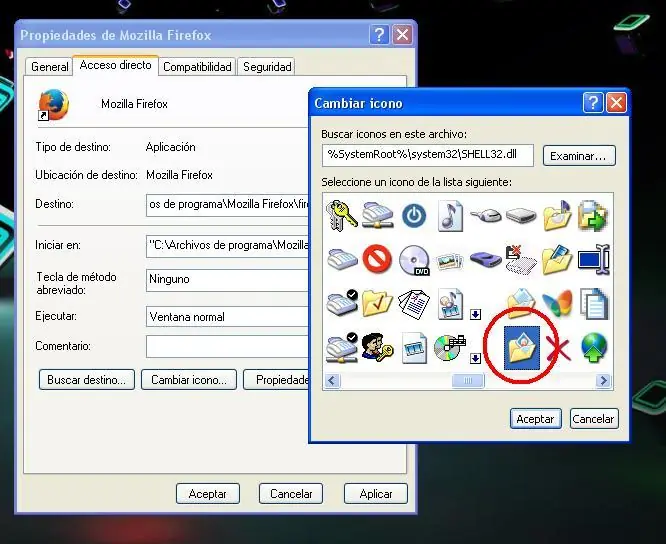This screenshot has width=666, height=544.
Task: Switch to the General tab
Action: click(49, 67)
